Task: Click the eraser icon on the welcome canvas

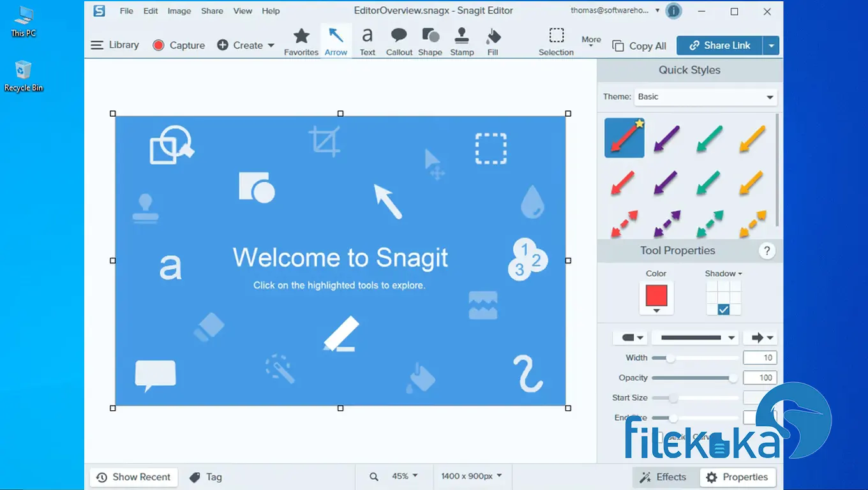Action: pyautogui.click(x=209, y=327)
